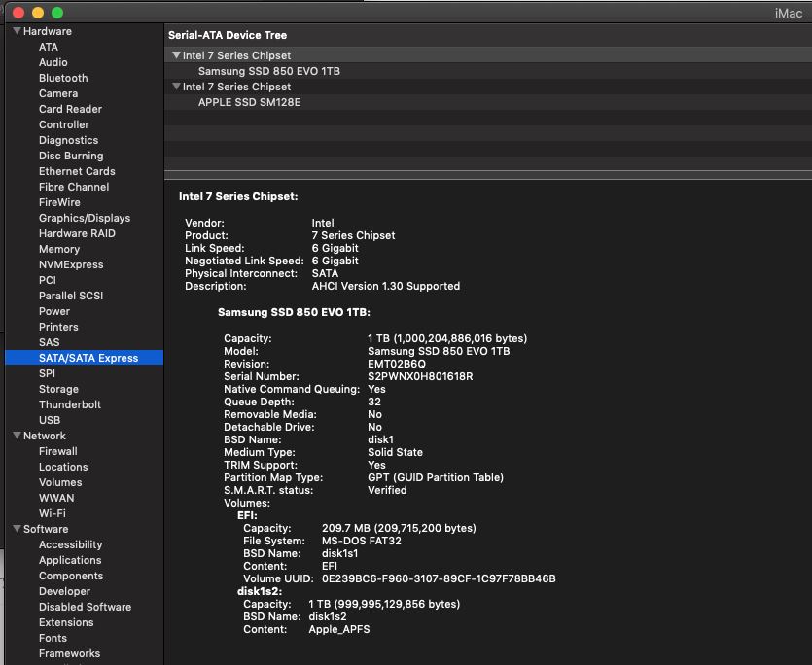Open the Bluetooth hardware entry
812x665 pixels.
63,78
